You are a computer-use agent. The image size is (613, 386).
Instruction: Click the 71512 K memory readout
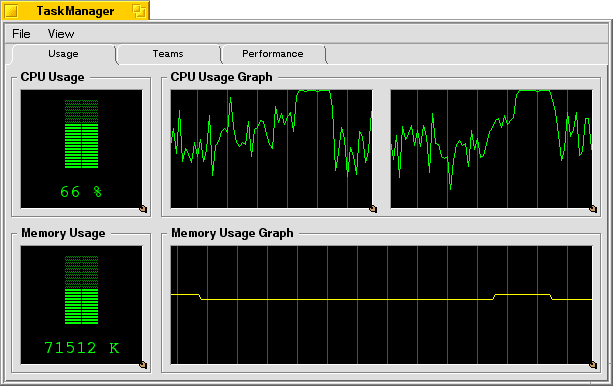81,348
